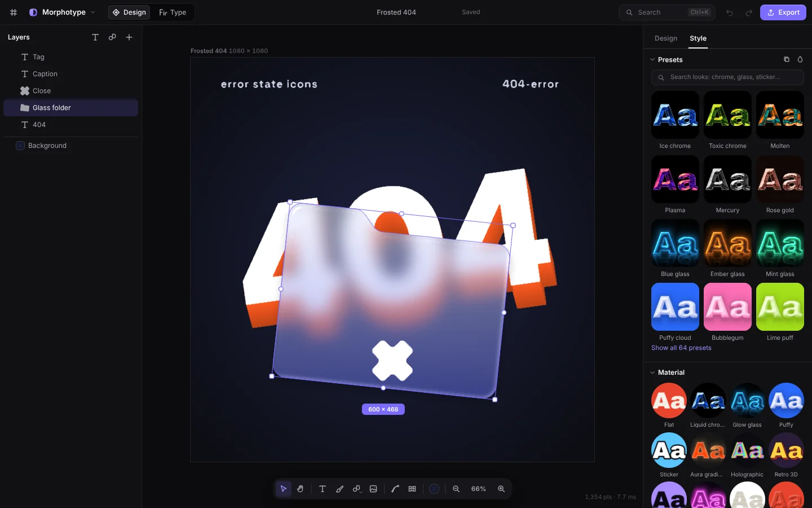The image size is (812, 508).
Task: Apply the Bubblegum preset
Action: pos(727,307)
